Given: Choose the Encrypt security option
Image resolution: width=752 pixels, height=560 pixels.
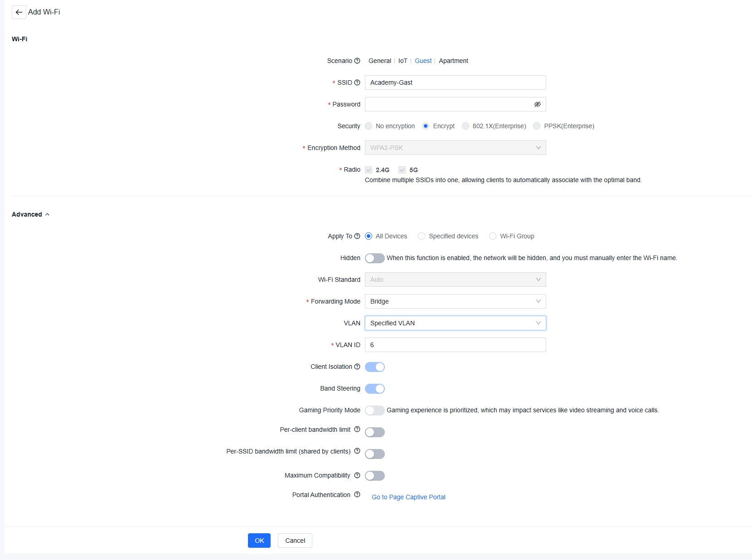Looking at the screenshot, I should point(426,126).
